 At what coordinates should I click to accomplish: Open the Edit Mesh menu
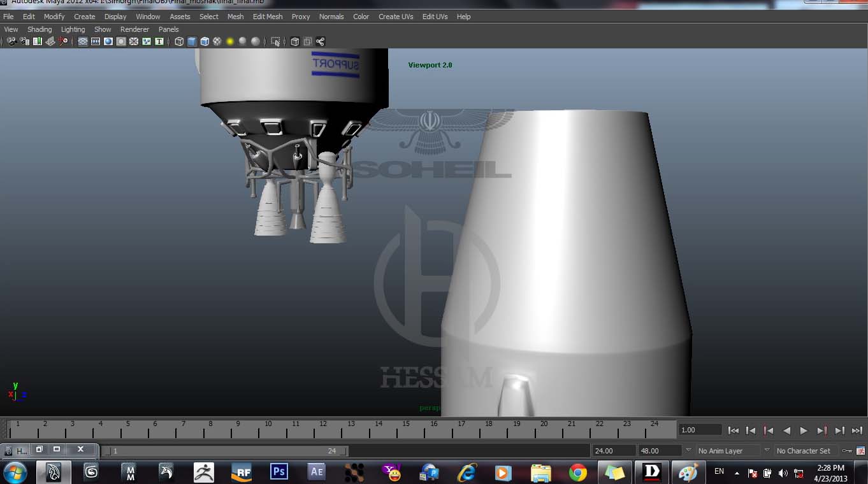tap(268, 17)
